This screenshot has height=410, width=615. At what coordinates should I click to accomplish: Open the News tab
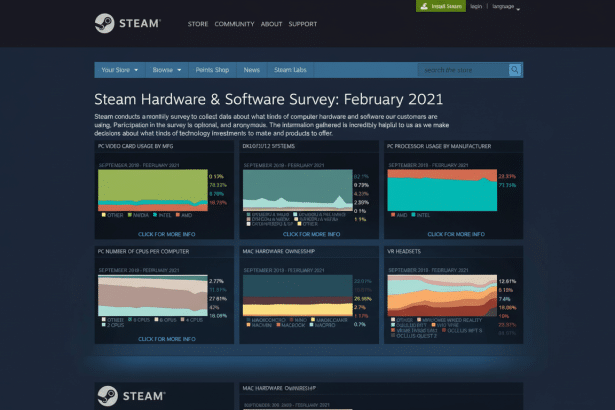coord(251,70)
